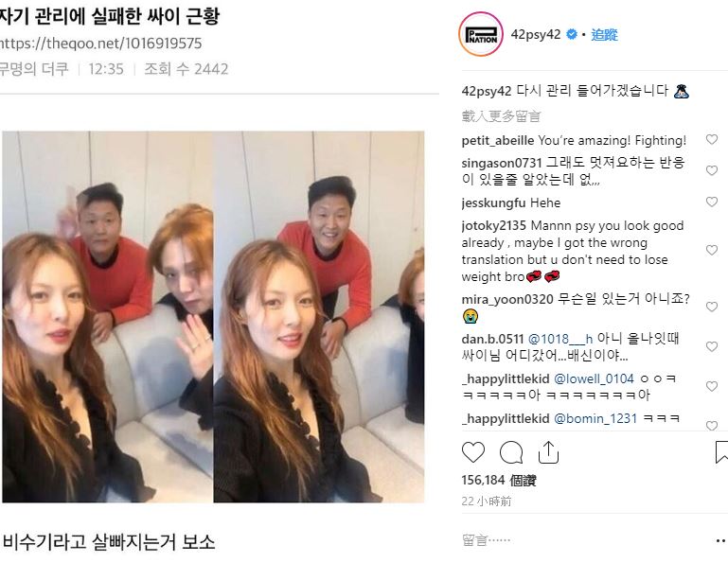Open the @bomin_1231 mention

point(595,418)
